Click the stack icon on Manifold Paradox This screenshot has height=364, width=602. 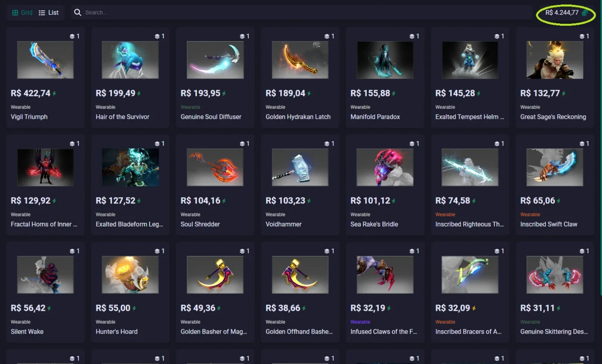(412, 36)
